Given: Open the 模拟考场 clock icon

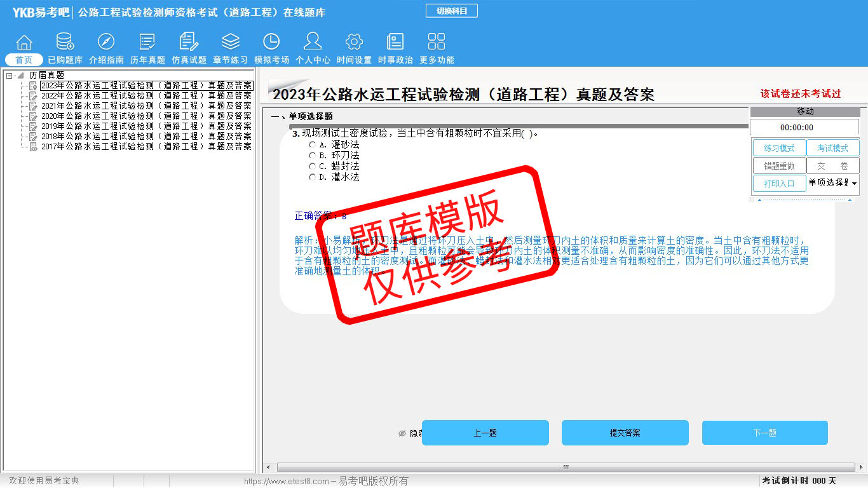Looking at the screenshot, I should 271,42.
